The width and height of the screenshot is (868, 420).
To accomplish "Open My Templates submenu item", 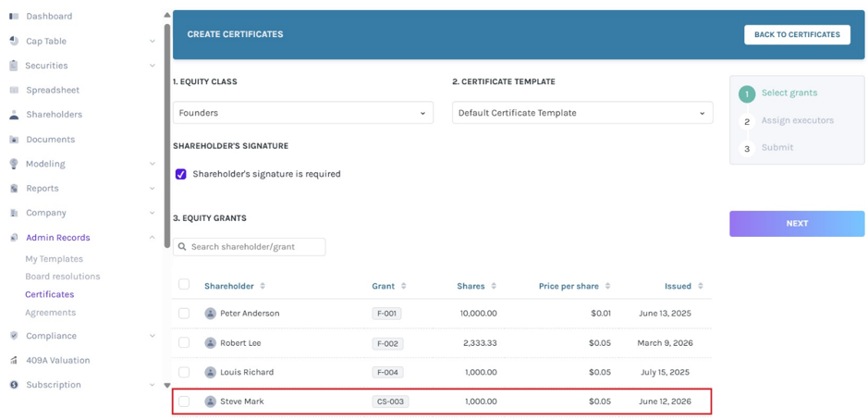I will [x=55, y=259].
